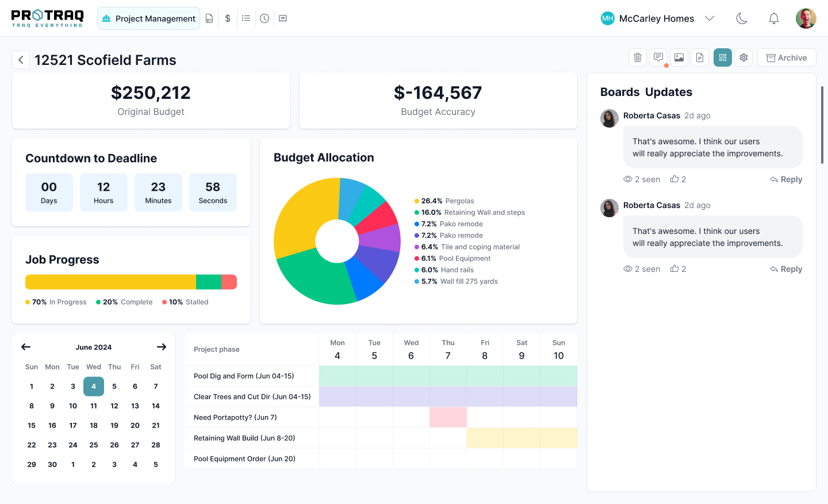Switch to the dashboard grid view
The height and width of the screenshot is (504, 828).
click(x=723, y=57)
